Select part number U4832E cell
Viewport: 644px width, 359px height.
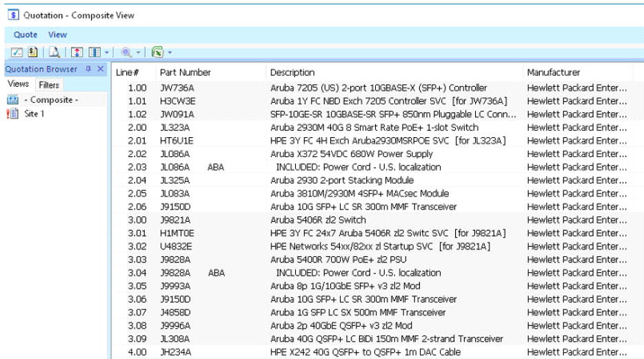[x=176, y=246]
